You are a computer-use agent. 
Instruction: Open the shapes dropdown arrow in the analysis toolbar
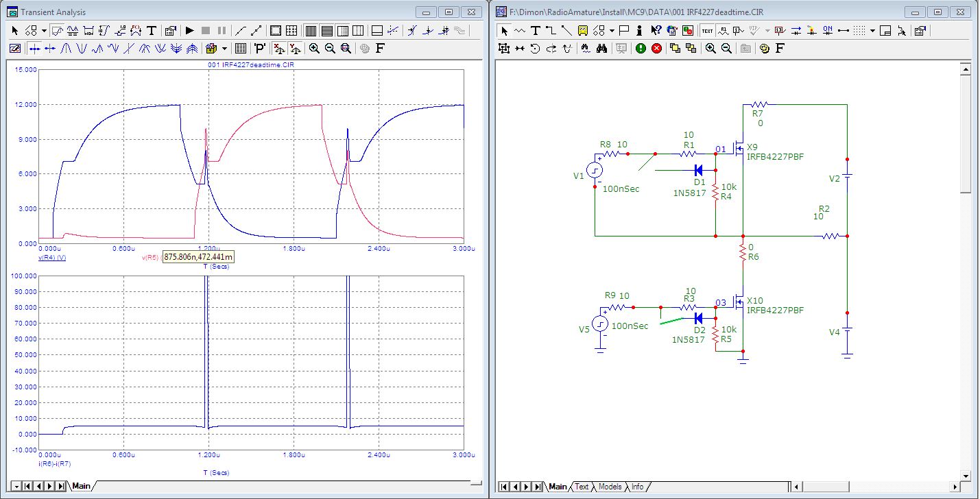pos(44,30)
